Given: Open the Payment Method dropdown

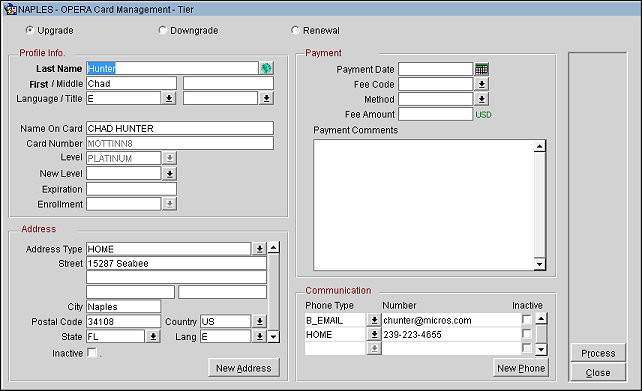Looking at the screenshot, I should point(482,99).
